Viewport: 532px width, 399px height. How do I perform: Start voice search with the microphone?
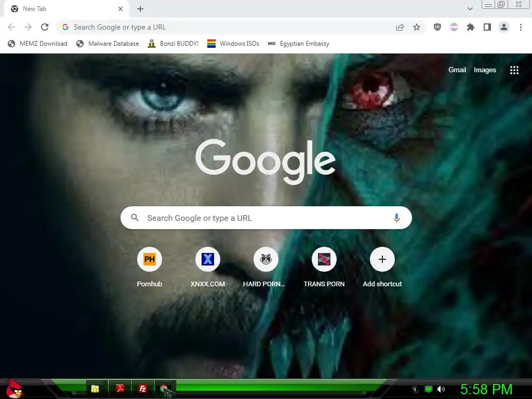[396, 218]
